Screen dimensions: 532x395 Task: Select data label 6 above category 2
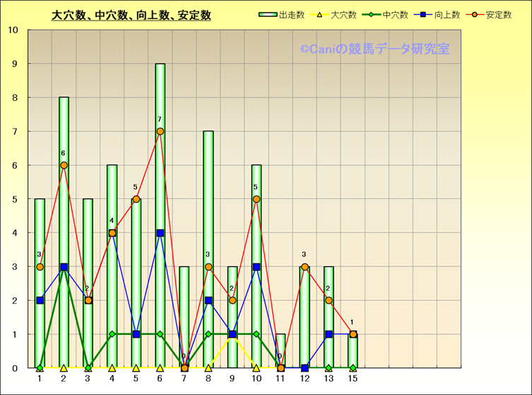coord(64,153)
